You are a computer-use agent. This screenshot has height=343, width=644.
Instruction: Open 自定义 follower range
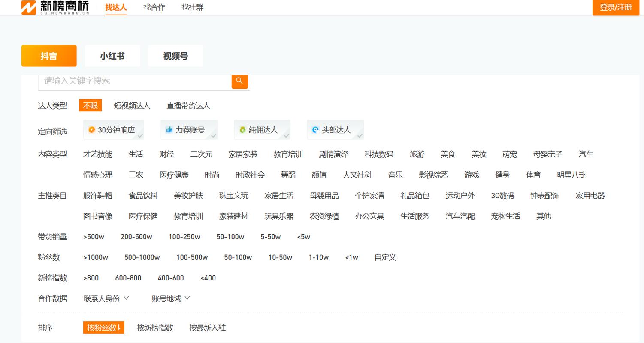385,257
